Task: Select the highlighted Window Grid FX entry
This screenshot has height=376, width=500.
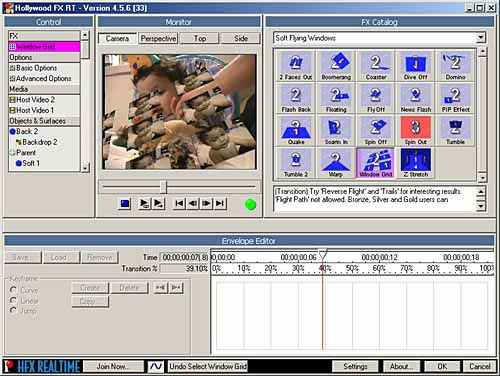Action: (44, 47)
